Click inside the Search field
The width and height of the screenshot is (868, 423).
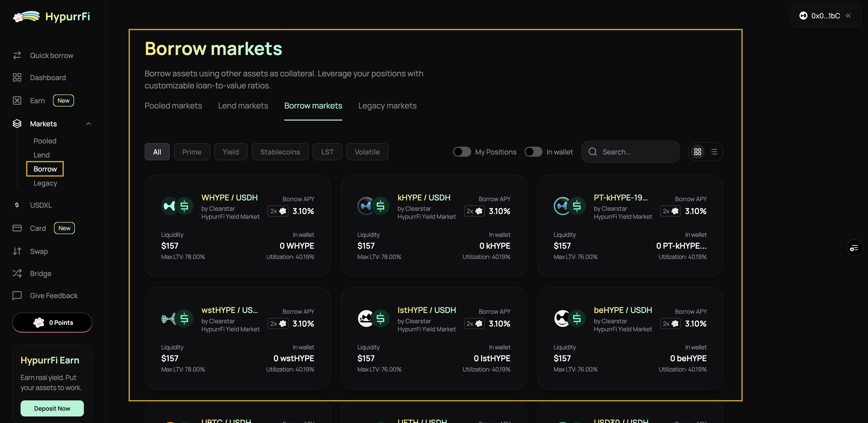click(633, 152)
